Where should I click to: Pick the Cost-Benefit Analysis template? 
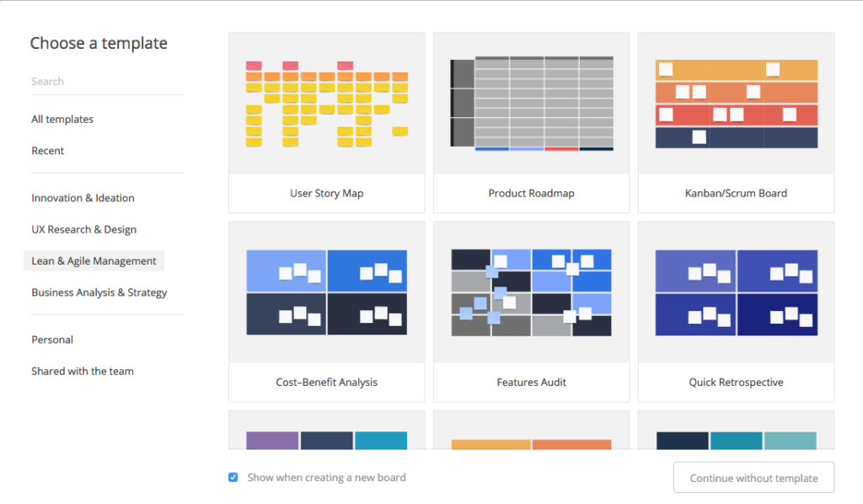pos(326,312)
